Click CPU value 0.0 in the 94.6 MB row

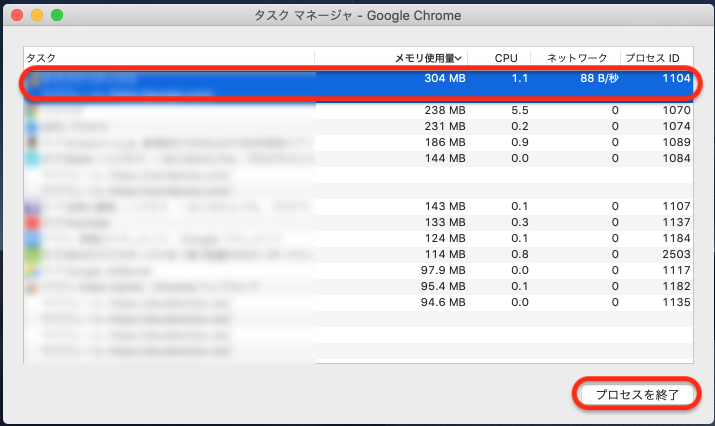pos(520,302)
